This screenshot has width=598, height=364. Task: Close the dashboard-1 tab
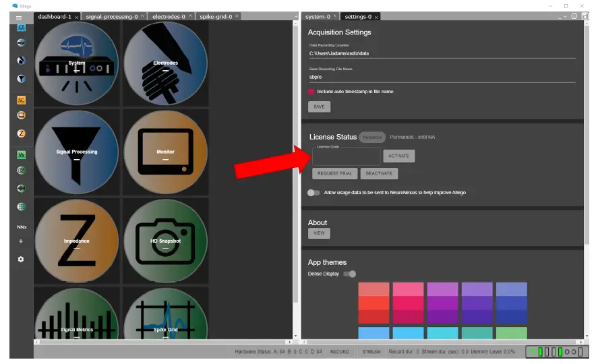77,17
